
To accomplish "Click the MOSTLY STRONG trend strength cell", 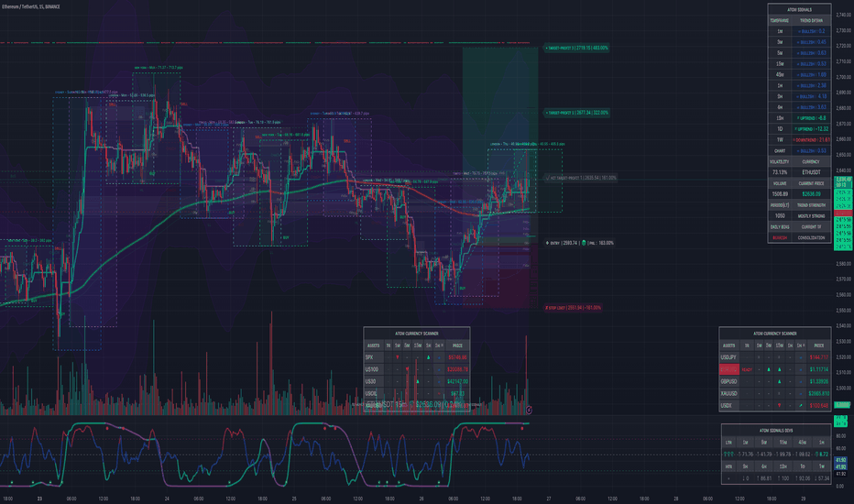I will point(811,215).
